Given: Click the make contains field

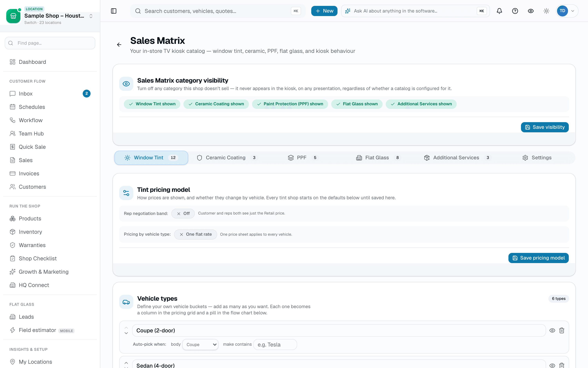Looking at the screenshot, I should click(275, 344).
